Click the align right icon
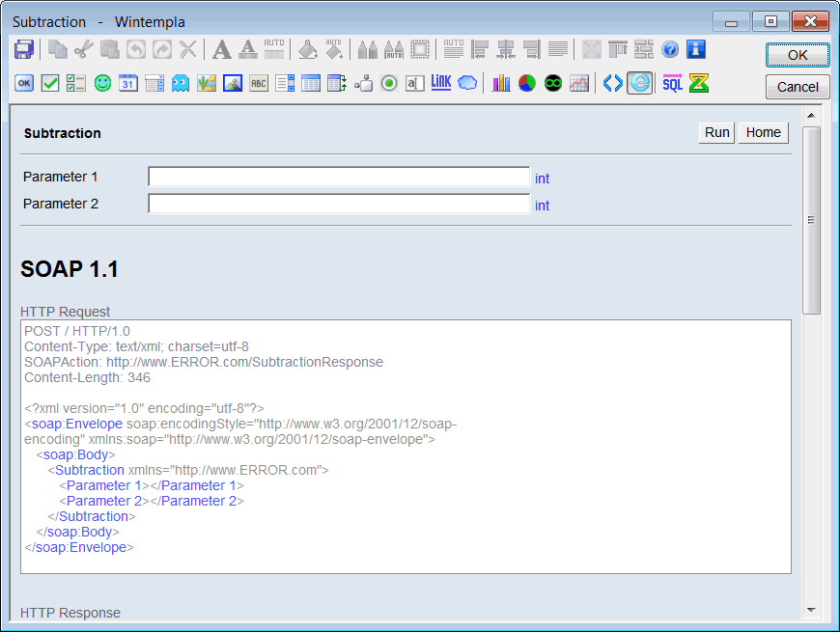This screenshot has width=840, height=632. 531,50
